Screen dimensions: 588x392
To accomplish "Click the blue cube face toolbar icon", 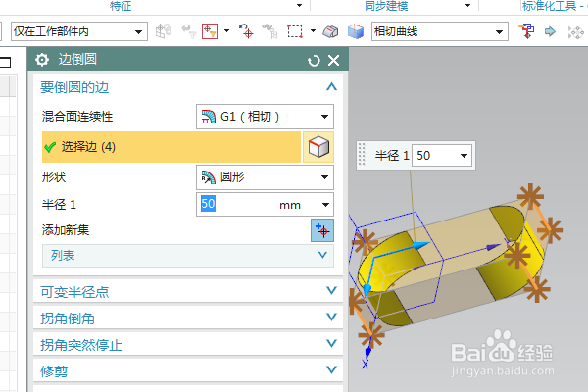I will (x=355, y=31).
